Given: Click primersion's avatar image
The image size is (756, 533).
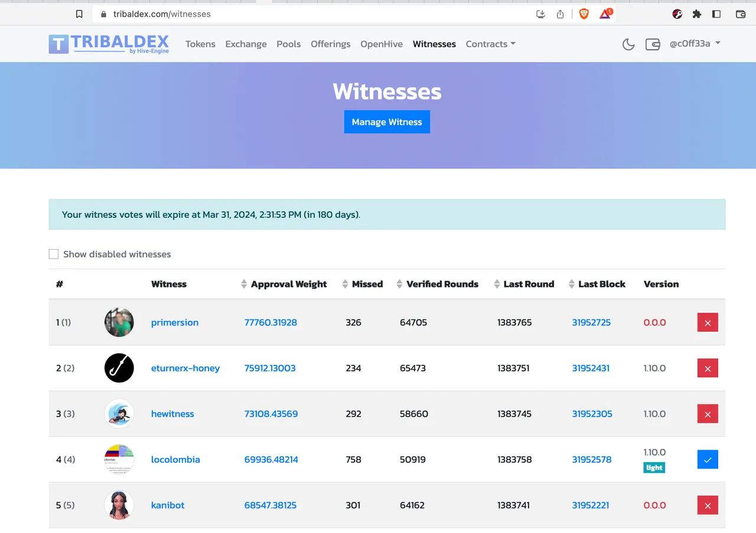Looking at the screenshot, I should tap(119, 322).
